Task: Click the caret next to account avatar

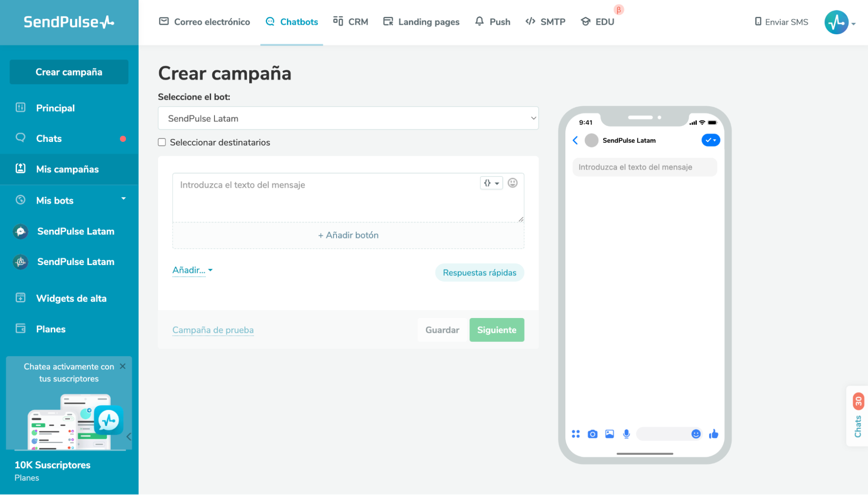Action: tap(854, 24)
